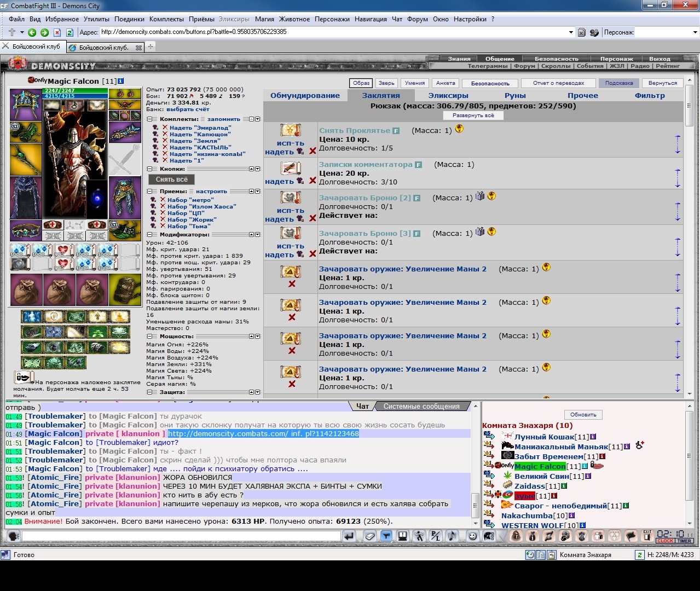The image size is (700, 591).
Task: Click the chat message input field
Action: pyautogui.click(x=181, y=536)
